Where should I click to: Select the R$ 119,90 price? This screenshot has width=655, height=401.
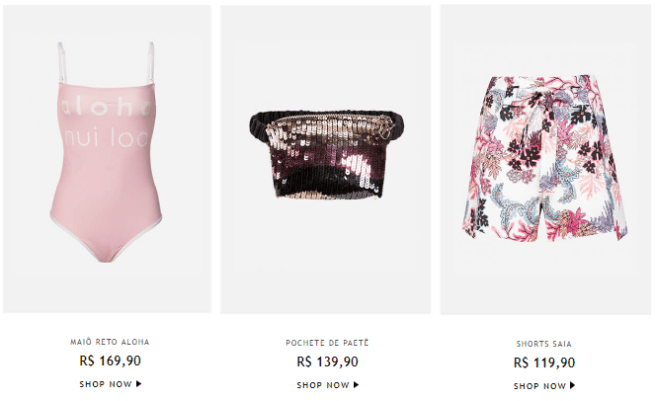(x=544, y=363)
